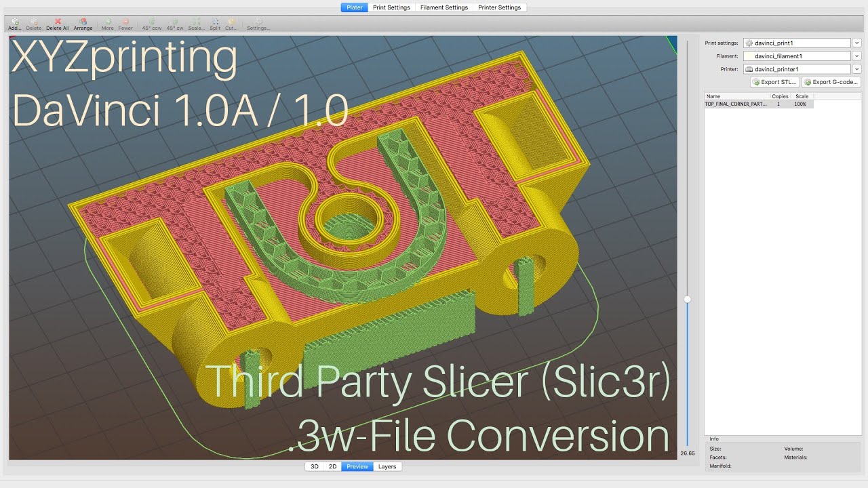The image size is (868, 488).
Task: Open the Printer Settings tab
Action: click(500, 7)
